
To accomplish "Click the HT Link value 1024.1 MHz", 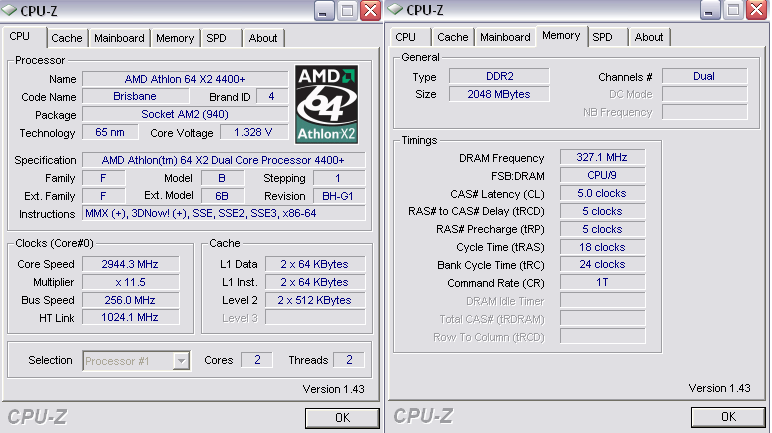I will pos(130,317).
